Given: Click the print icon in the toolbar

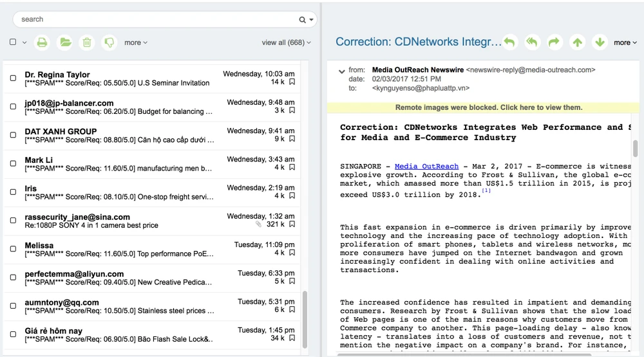Looking at the screenshot, I should pos(42,42).
